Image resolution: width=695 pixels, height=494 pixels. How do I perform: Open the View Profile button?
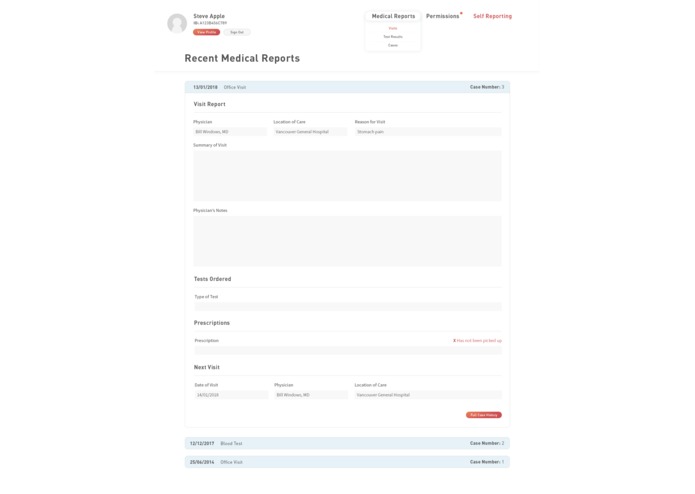point(207,32)
